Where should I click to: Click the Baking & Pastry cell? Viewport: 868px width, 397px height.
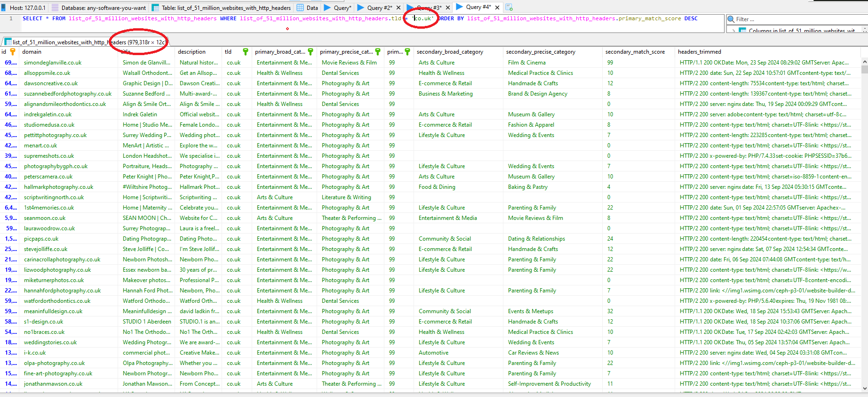coord(553,187)
